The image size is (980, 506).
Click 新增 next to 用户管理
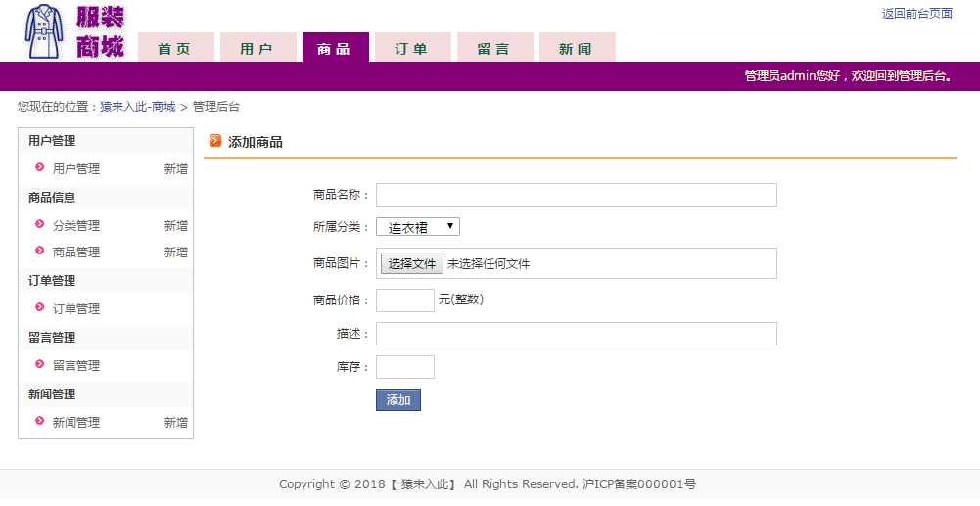click(175, 168)
